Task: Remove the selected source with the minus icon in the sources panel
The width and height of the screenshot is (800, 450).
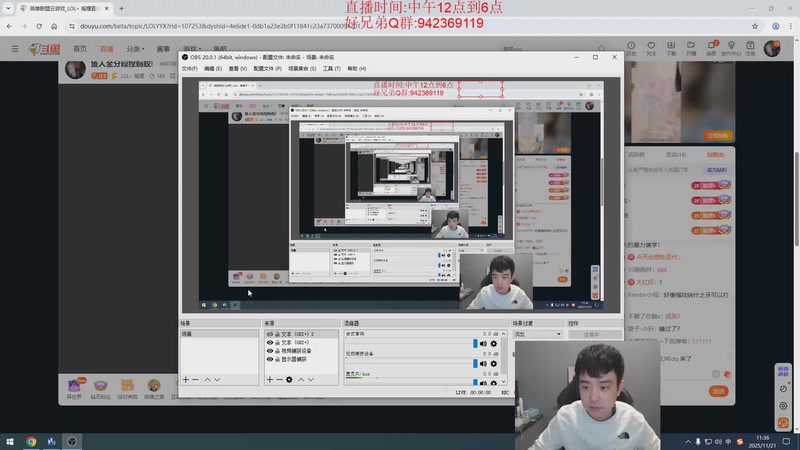Action: (x=280, y=380)
